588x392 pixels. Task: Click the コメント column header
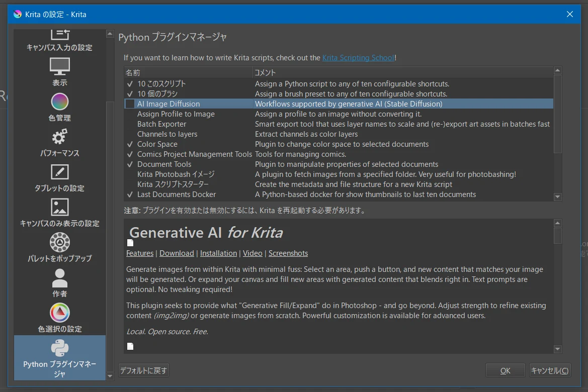[403, 73]
